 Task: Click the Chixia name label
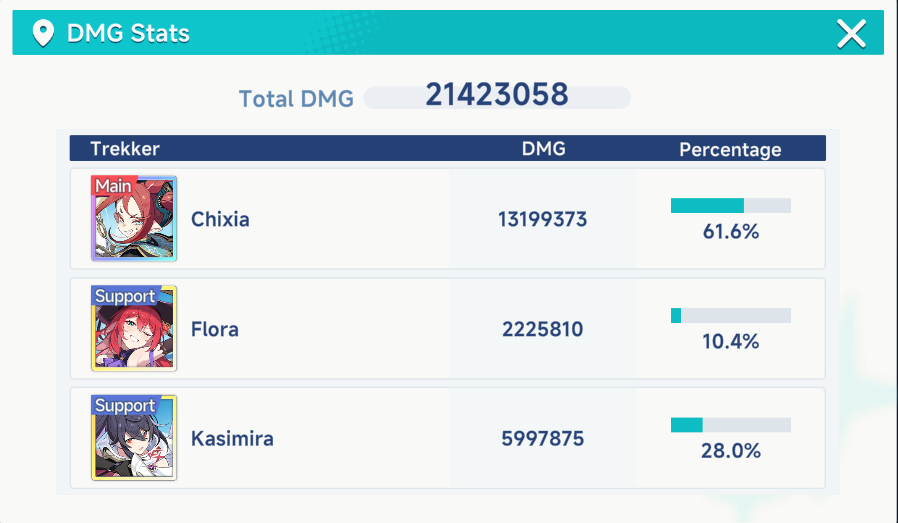(x=220, y=219)
